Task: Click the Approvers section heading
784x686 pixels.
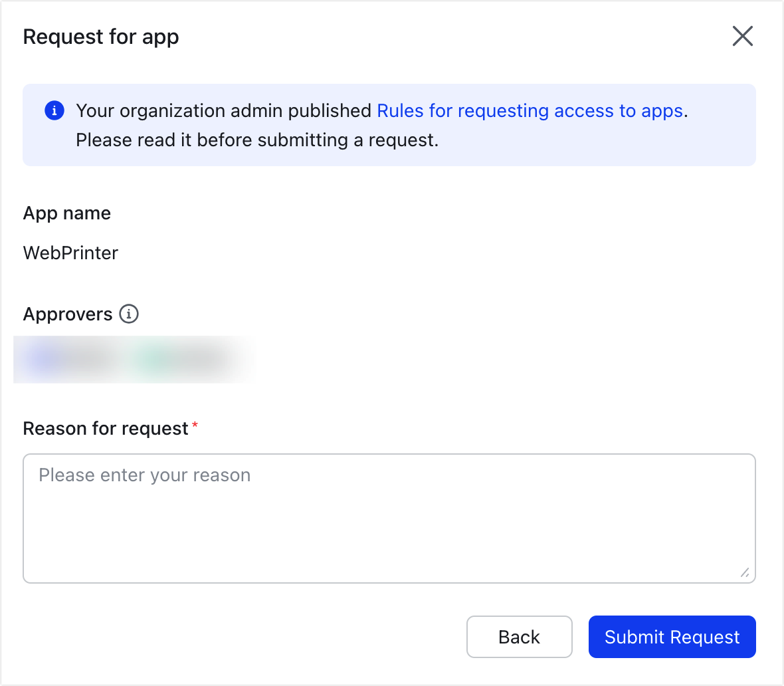Action: (67, 314)
